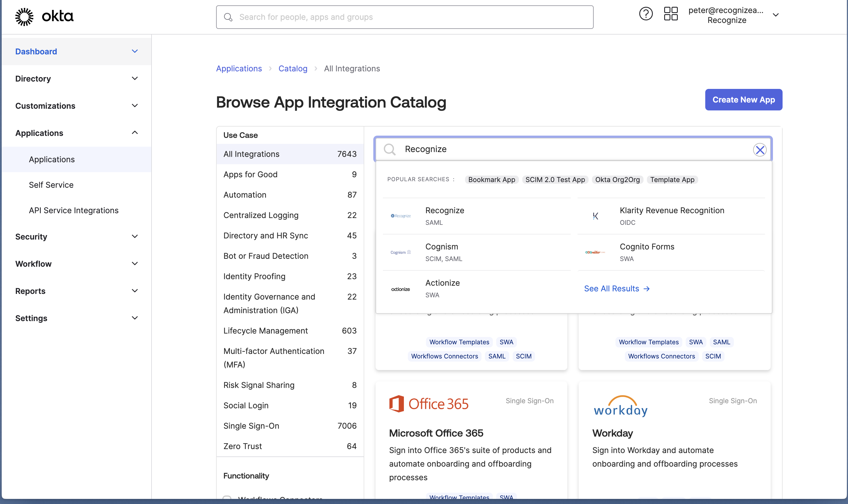Click the Office 365 logo on card
This screenshot has width=848, height=504.
429,404
